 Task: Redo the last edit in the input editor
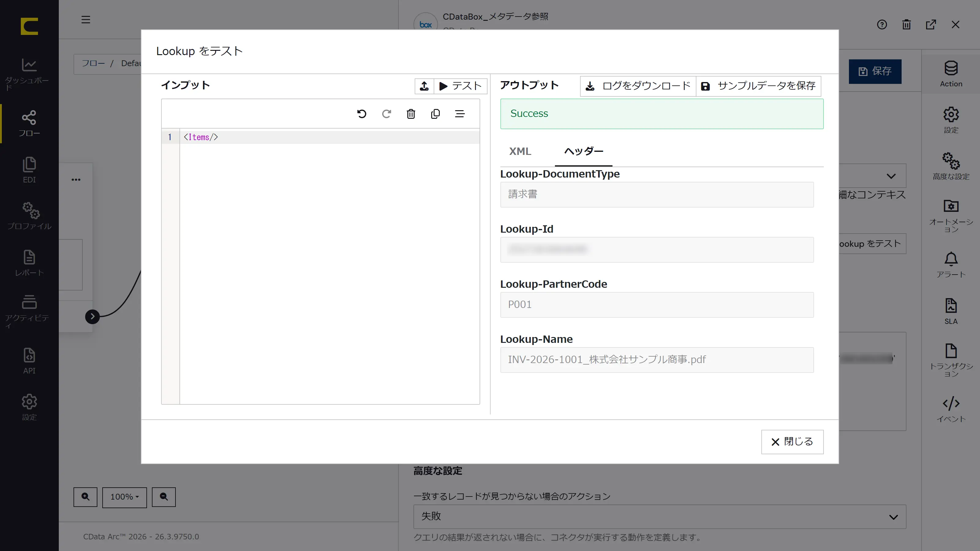pos(386,114)
